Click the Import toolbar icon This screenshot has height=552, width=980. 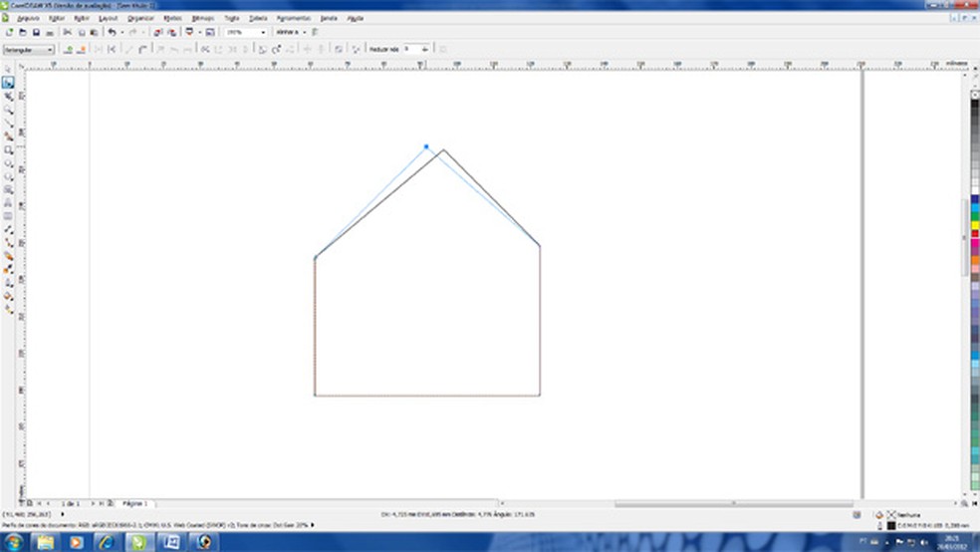coord(158,32)
